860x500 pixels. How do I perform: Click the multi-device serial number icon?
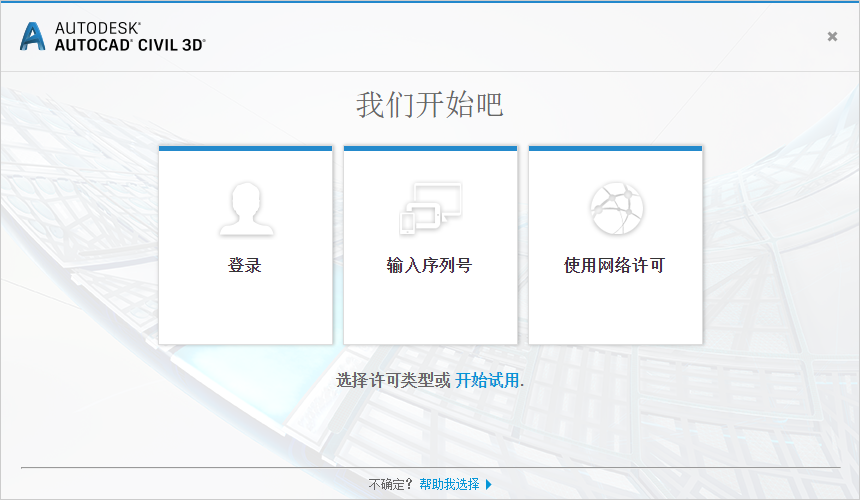[x=431, y=209]
